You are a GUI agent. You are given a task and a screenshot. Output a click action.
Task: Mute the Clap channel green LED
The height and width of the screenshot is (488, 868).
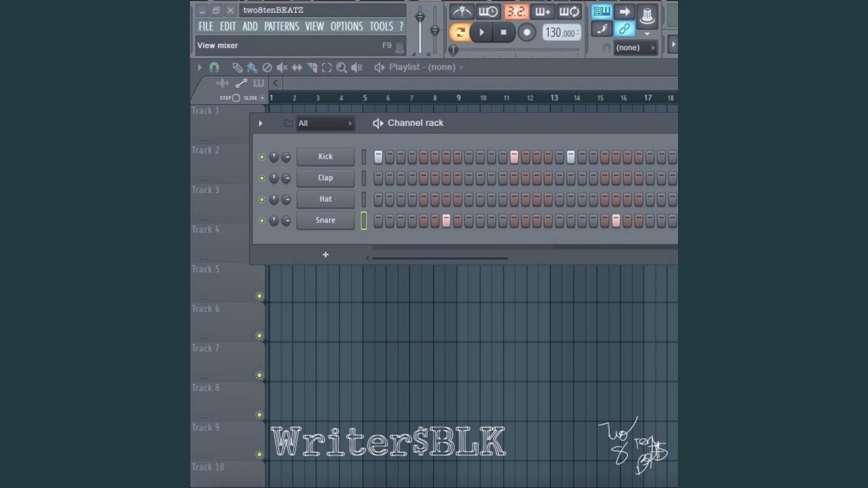point(262,178)
